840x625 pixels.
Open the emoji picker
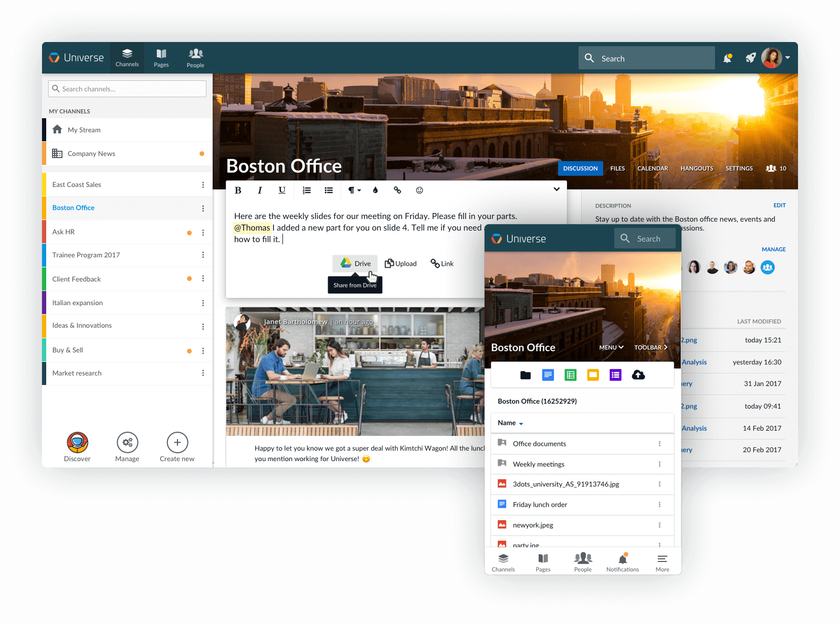[419, 191]
